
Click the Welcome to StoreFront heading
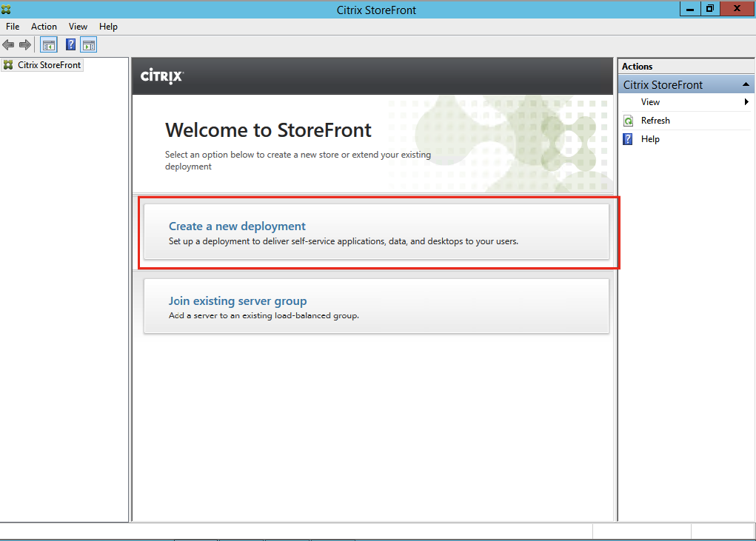click(x=268, y=130)
